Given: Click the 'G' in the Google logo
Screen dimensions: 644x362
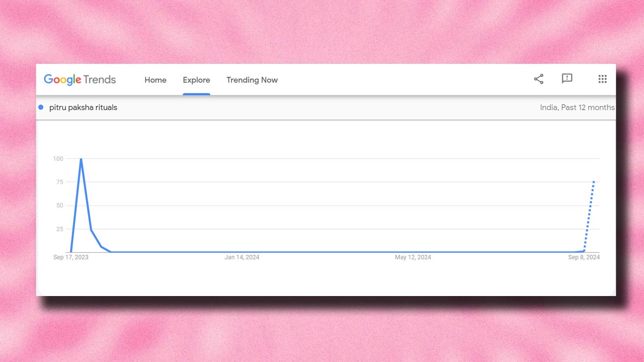Looking at the screenshot, I should (x=49, y=79).
